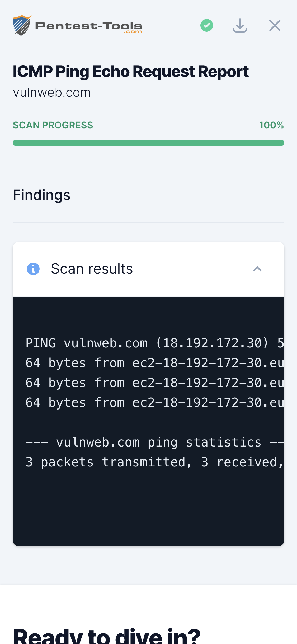The height and width of the screenshot is (644, 297).
Task: Select the Findings section heading
Action: 41,195
